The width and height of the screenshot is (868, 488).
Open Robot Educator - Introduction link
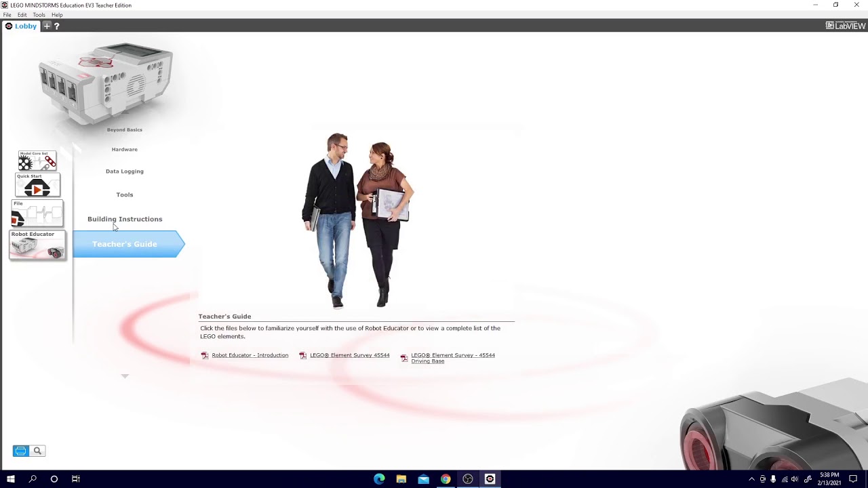(250, 355)
